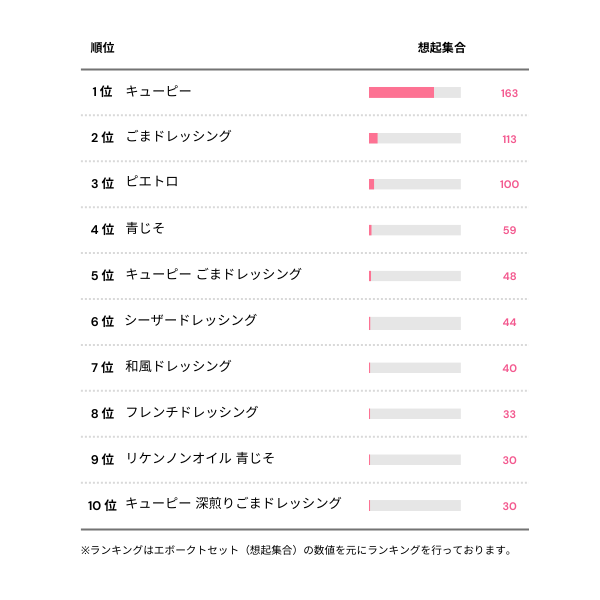Click フレンチドレッシング at rank 8
Viewport: 600px width, 600px height.
[191, 413]
